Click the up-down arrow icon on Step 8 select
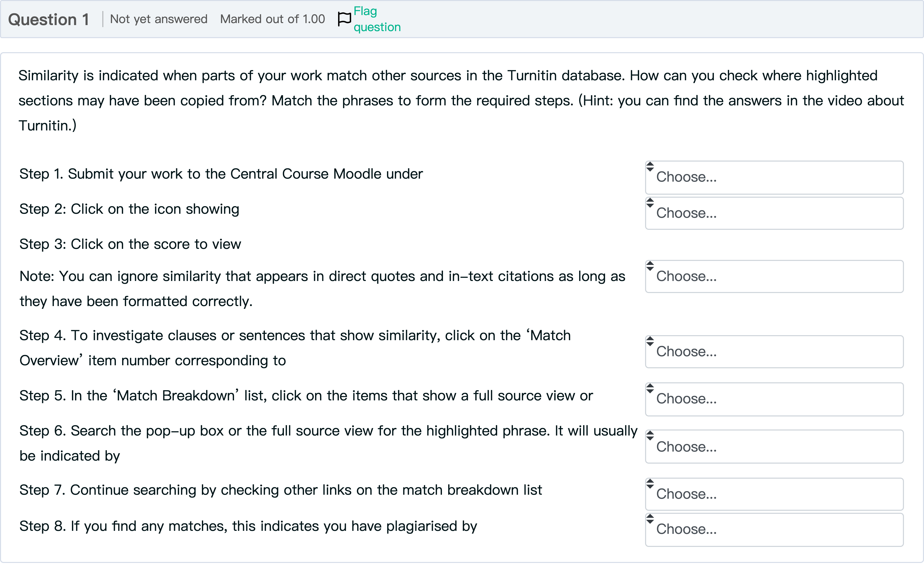The width and height of the screenshot is (924, 578). (x=650, y=519)
